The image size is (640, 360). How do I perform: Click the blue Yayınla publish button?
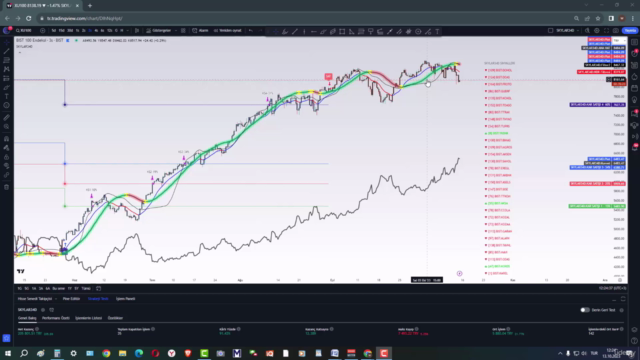(x=630, y=31)
